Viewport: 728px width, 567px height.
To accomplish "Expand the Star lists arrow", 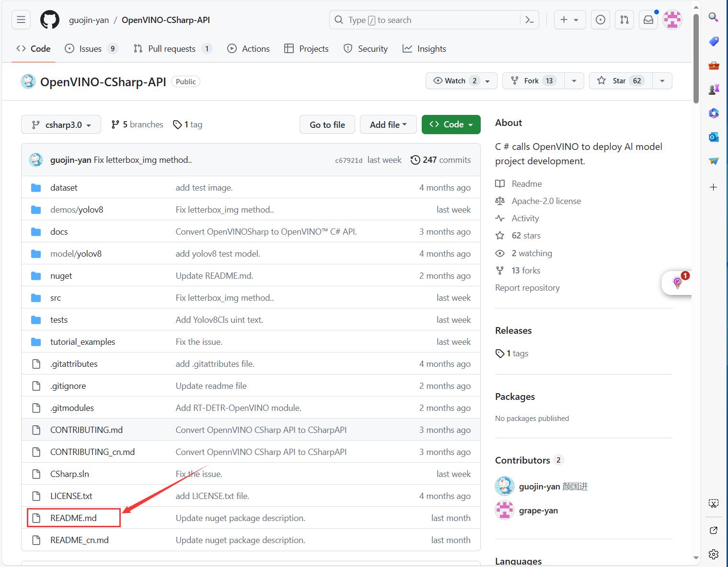I will pyautogui.click(x=662, y=81).
